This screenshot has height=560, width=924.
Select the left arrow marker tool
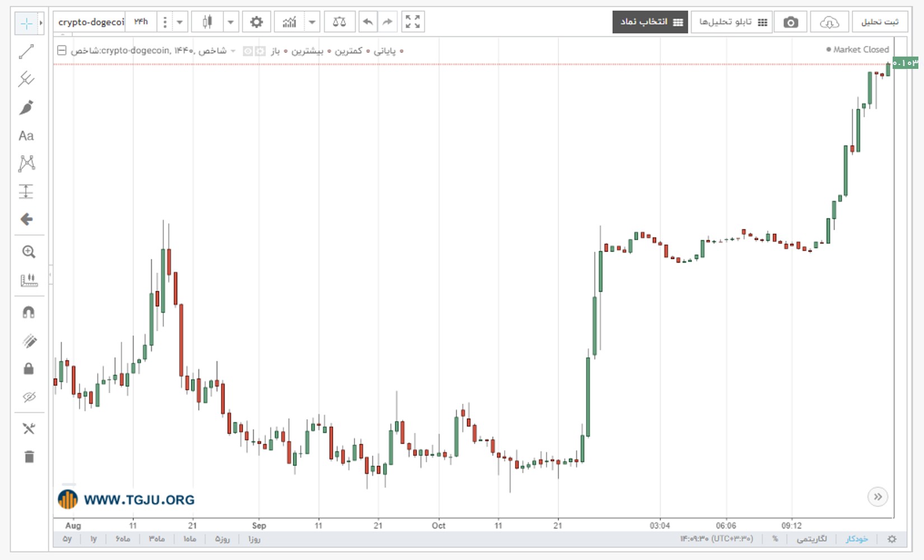click(26, 219)
